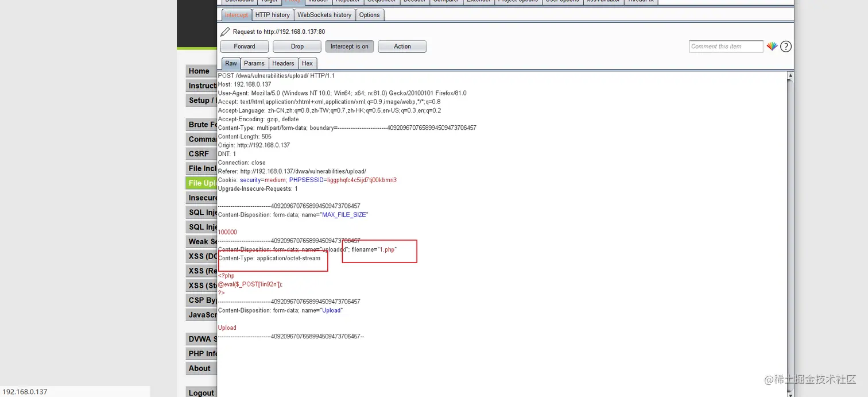This screenshot has width=868, height=397.
Task: Click the Origin: http://192.168.0.137 line
Action: (x=254, y=145)
